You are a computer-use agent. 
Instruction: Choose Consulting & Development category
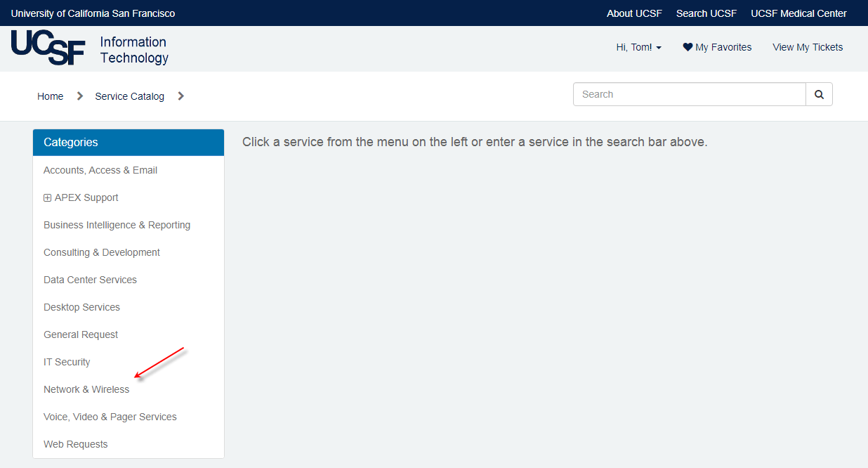102,252
